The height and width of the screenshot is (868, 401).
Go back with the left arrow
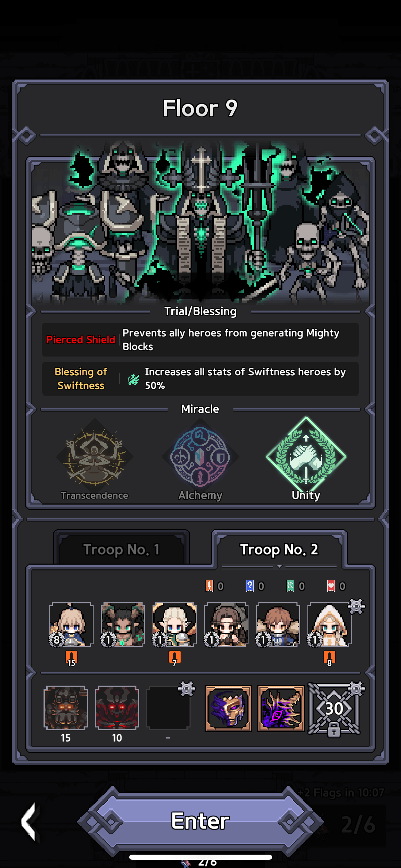click(x=29, y=821)
